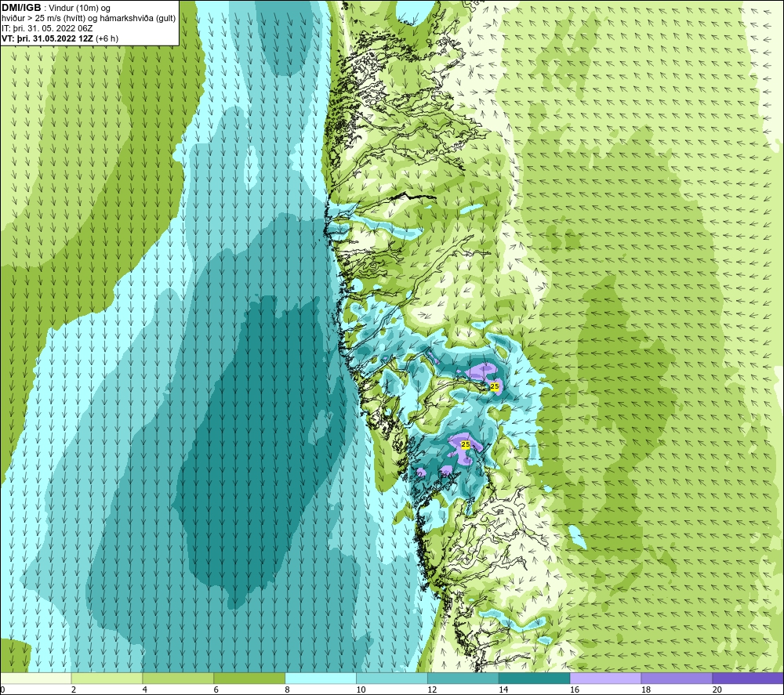The image size is (784, 695).
Task: Click the "IT: þri. 31. 05. 2022 06Z" line
Action: [x=47, y=28]
